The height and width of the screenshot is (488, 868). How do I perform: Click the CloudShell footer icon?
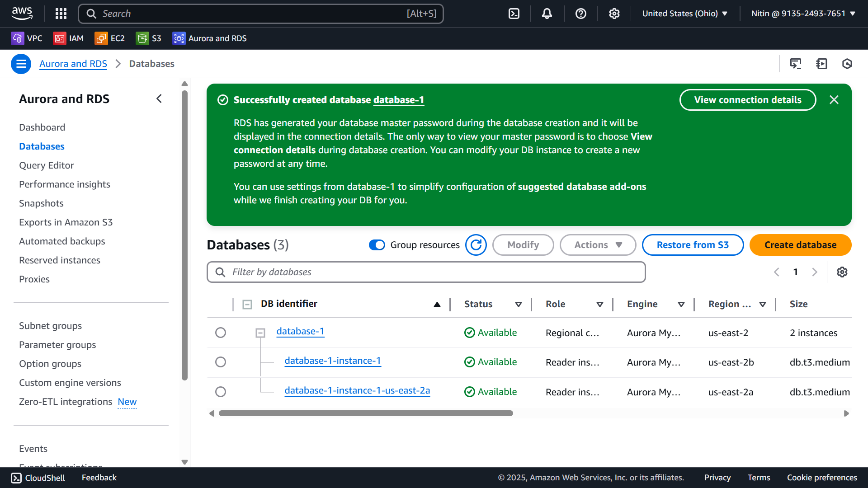pyautogui.click(x=16, y=478)
